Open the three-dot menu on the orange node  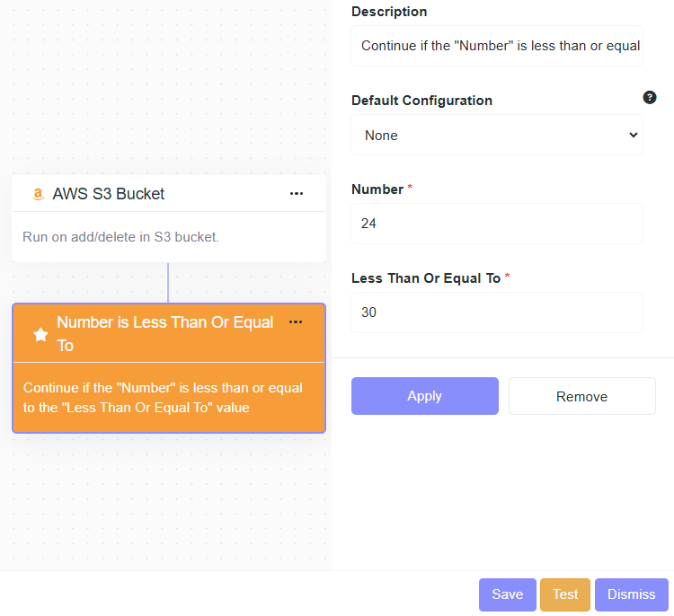pyautogui.click(x=296, y=322)
